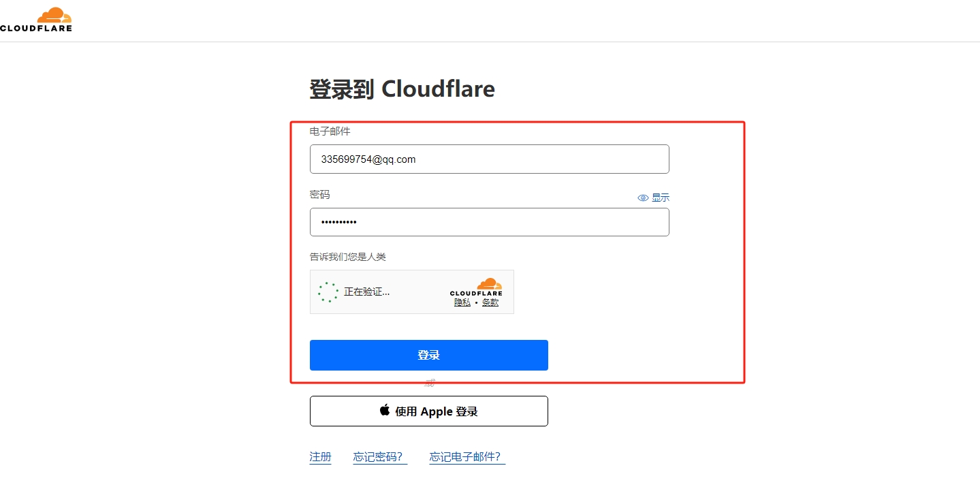
Task: Click the 正在验证... status text
Action: pos(366,292)
